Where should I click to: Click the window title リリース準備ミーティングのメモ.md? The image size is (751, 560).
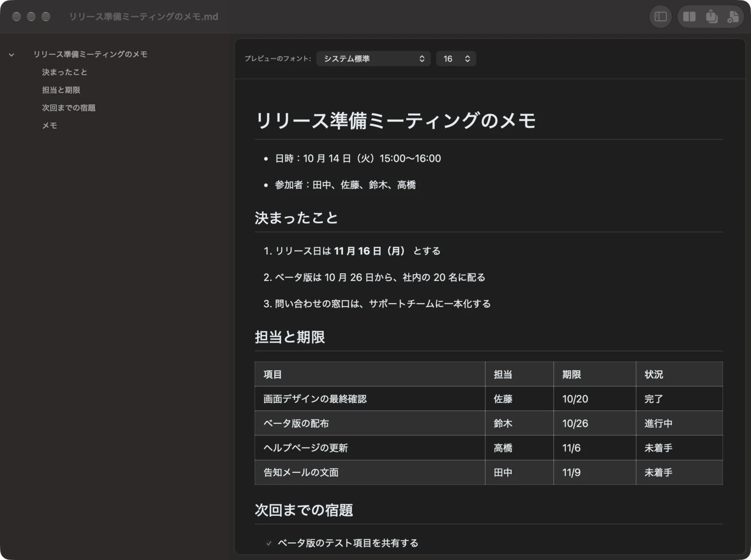tap(144, 17)
